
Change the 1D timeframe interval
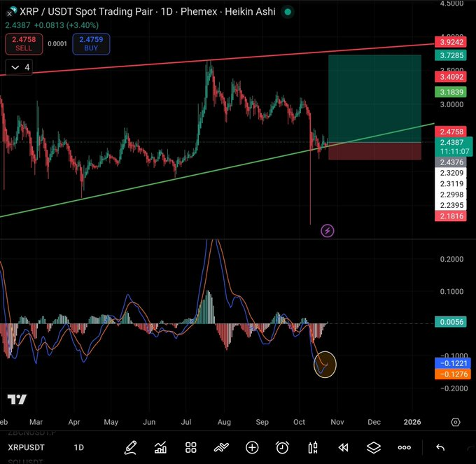tap(79, 447)
